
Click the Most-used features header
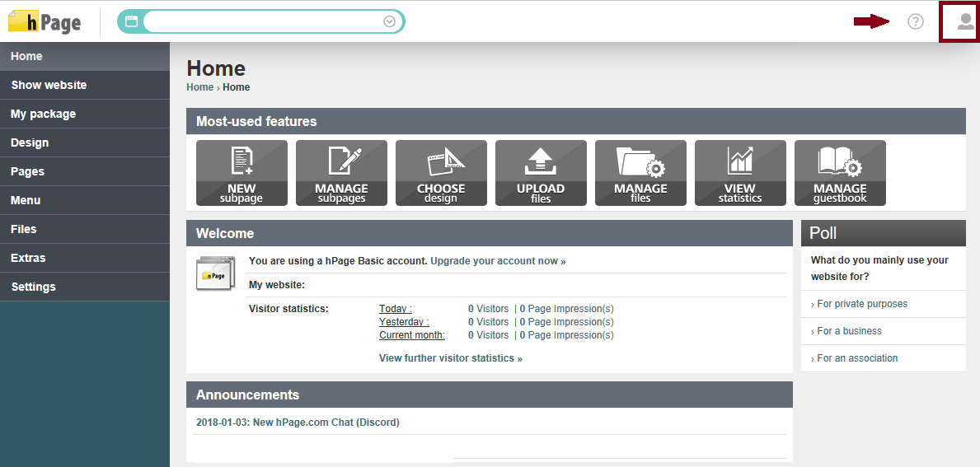[576, 121]
